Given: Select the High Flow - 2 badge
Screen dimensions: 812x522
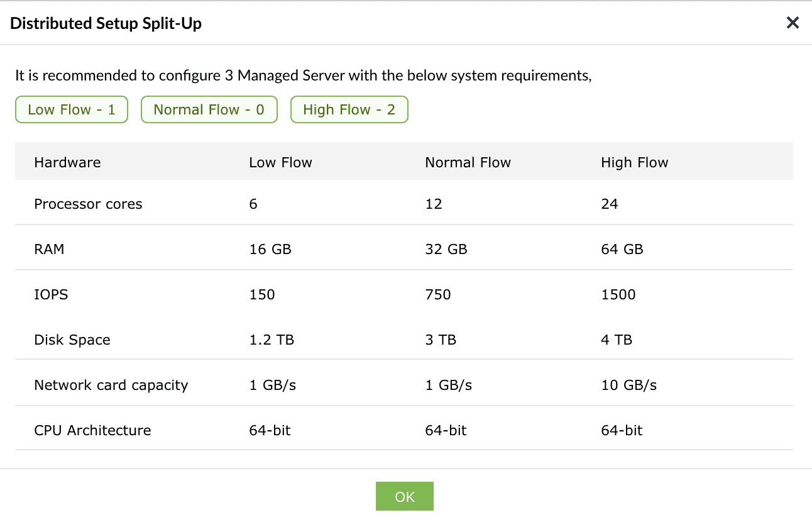Looking at the screenshot, I should pyautogui.click(x=349, y=109).
